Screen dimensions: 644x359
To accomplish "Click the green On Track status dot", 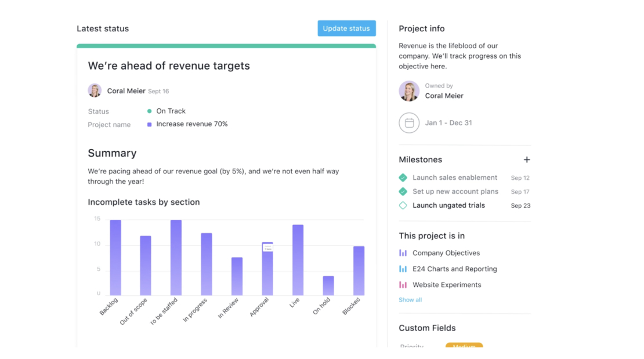I will tap(150, 111).
